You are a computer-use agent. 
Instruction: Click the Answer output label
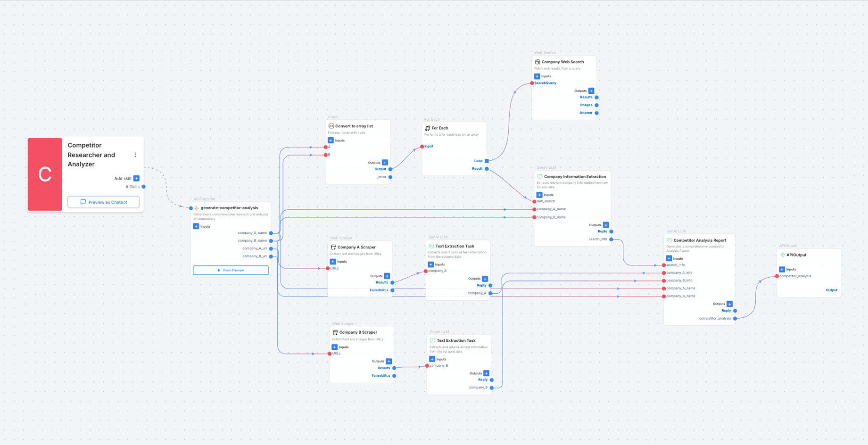[586, 113]
